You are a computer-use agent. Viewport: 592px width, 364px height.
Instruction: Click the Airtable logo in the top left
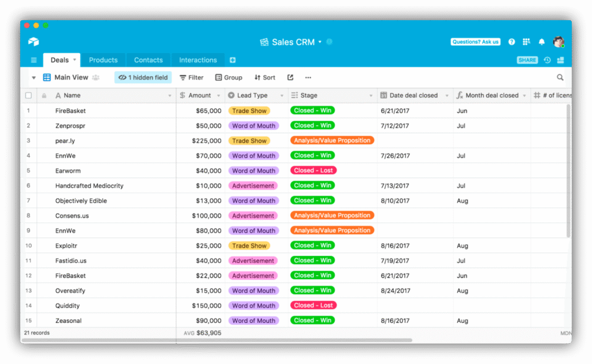click(x=34, y=42)
